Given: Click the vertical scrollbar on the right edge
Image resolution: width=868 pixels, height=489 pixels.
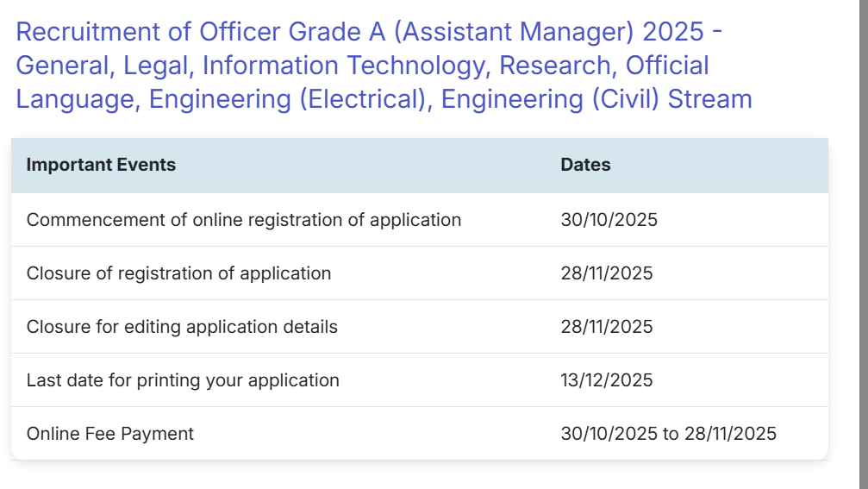Looking at the screenshot, I should [864, 244].
